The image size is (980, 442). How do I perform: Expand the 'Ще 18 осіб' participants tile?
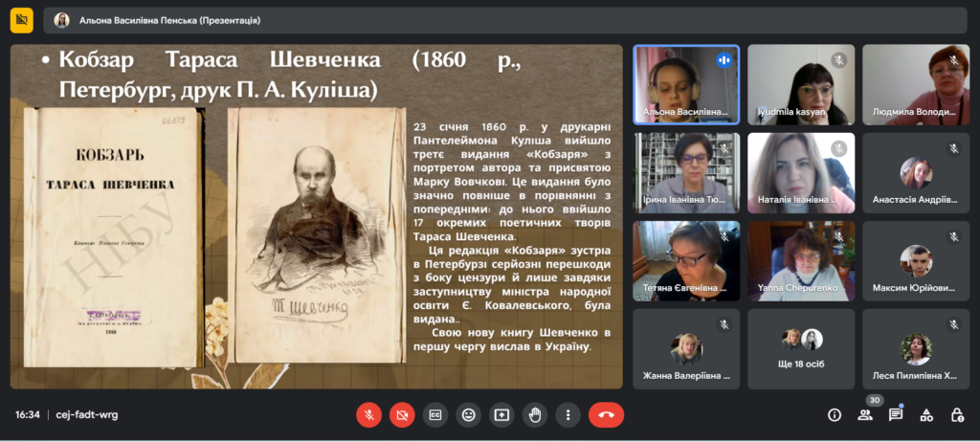tap(801, 348)
